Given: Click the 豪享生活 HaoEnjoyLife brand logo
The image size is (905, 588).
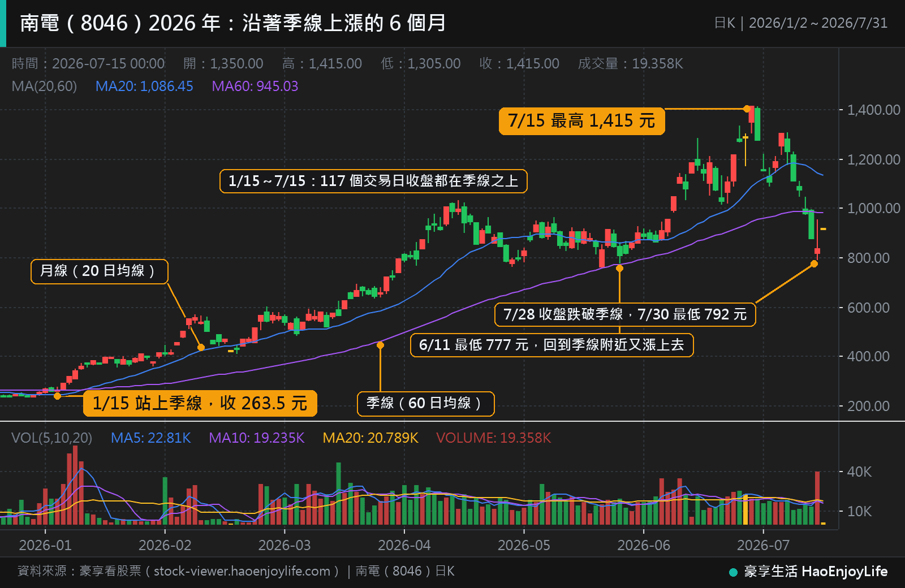Looking at the screenshot, I should click(x=809, y=572).
